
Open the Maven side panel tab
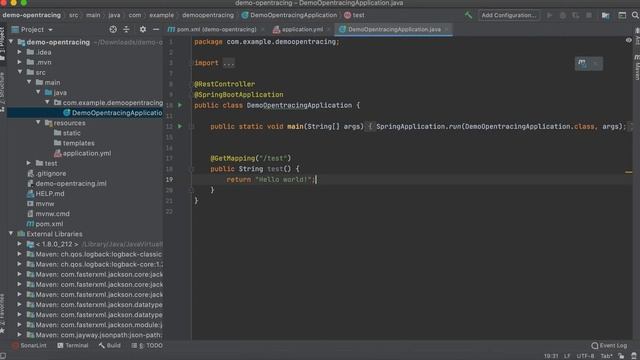pos(637,68)
